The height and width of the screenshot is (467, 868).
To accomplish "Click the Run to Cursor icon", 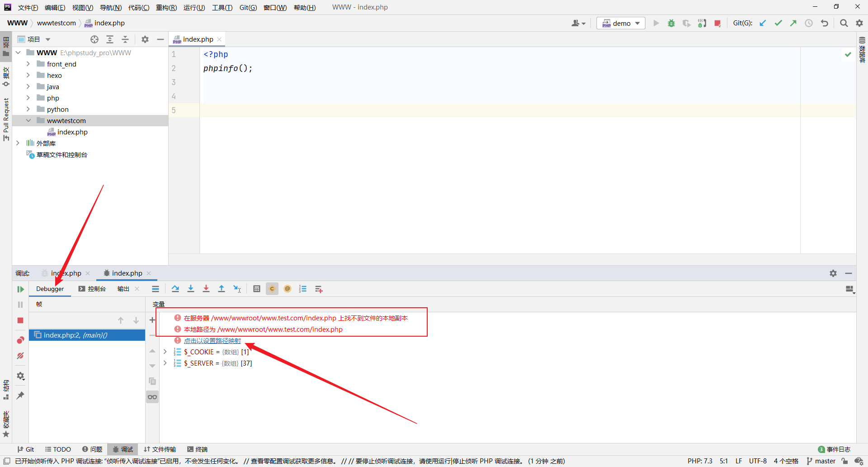I will (237, 289).
